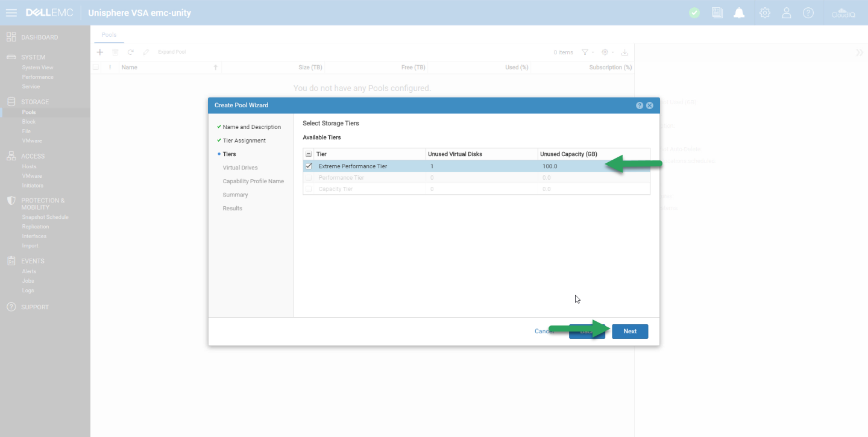868x437 pixels.
Task: Open VMware under the Access section
Action: click(x=32, y=176)
